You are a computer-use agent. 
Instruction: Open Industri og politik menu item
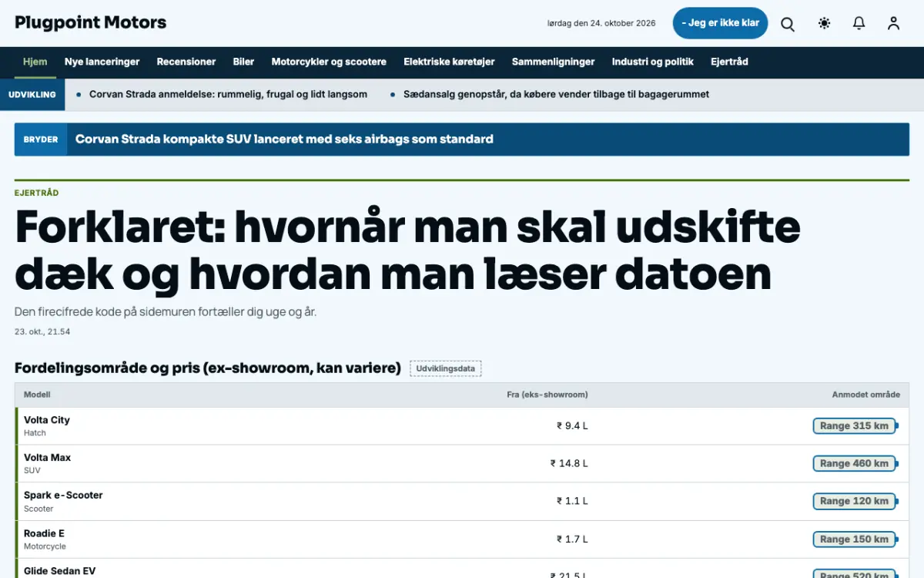point(653,62)
